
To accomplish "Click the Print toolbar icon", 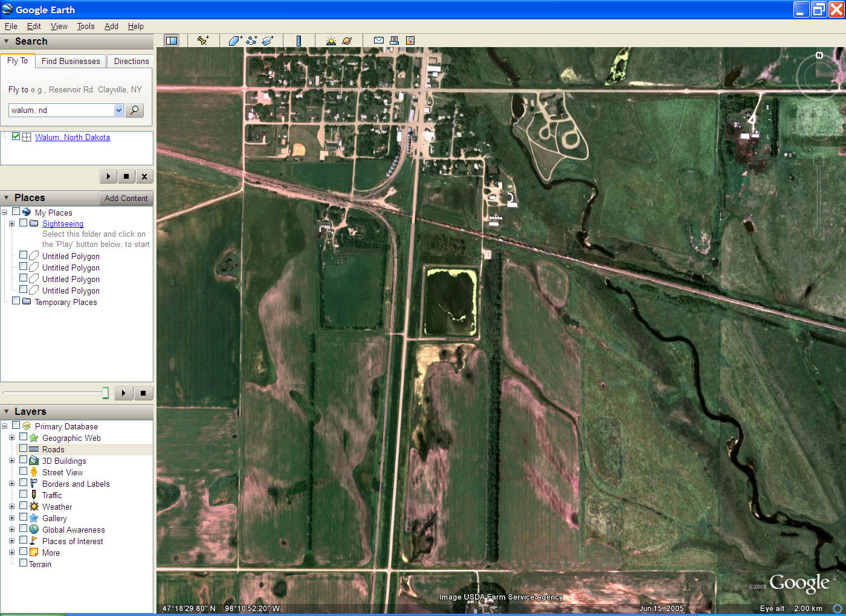I will coord(394,40).
